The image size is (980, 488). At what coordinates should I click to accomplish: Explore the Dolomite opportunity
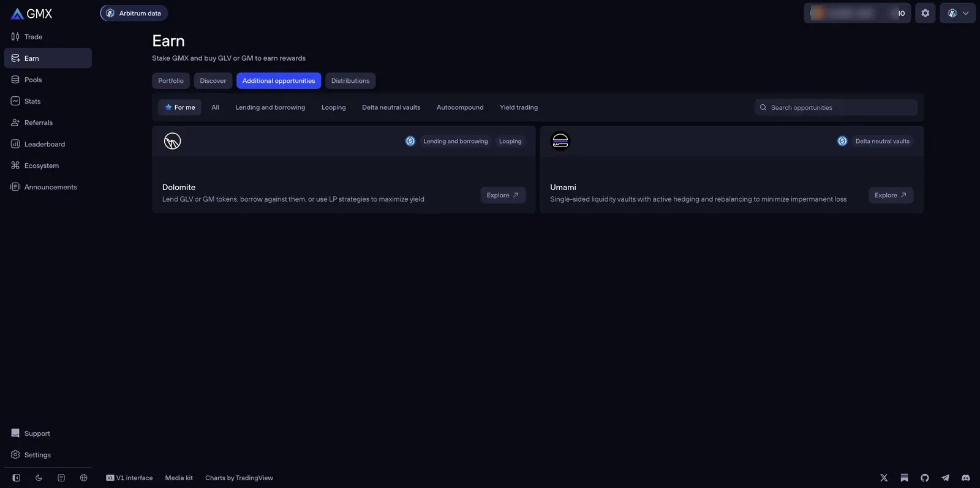point(503,195)
